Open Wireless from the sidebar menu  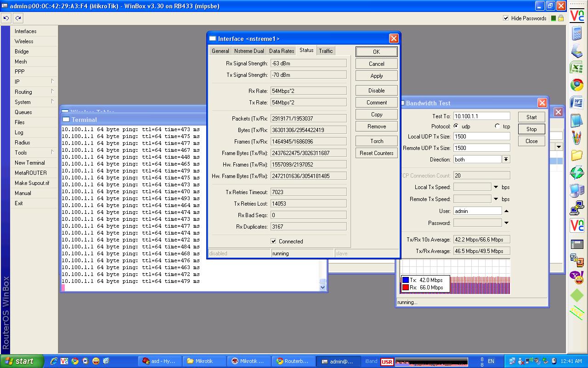tap(34, 41)
